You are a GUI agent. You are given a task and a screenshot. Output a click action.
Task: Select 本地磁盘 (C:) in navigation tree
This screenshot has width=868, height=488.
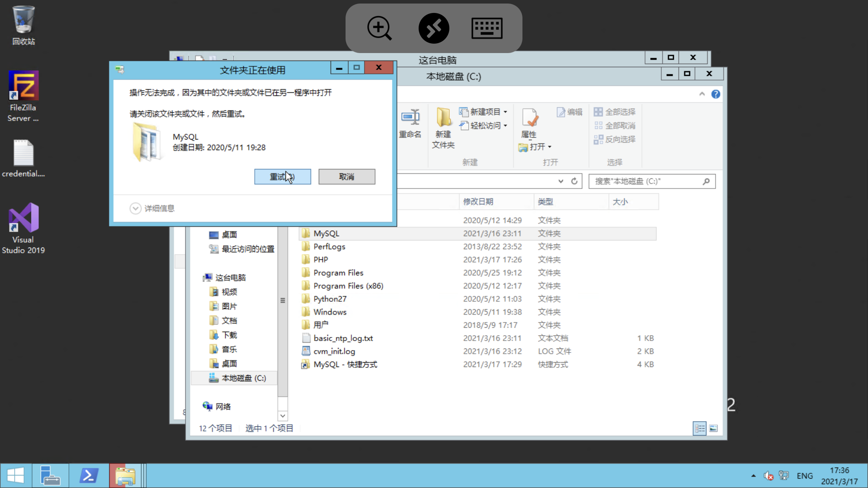click(x=234, y=378)
